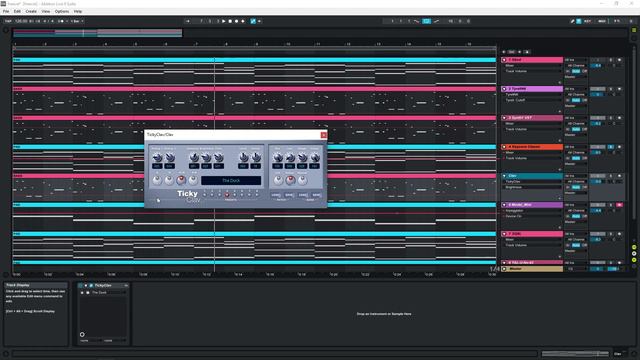Click the XY pad circle in TickyClav device
The image size is (640, 360).
[x=82, y=334]
